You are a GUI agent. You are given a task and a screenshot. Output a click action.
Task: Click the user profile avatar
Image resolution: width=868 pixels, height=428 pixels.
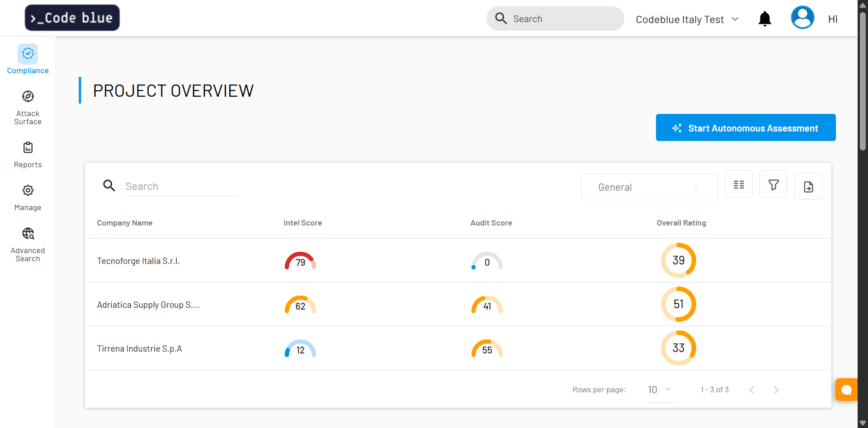pos(802,18)
